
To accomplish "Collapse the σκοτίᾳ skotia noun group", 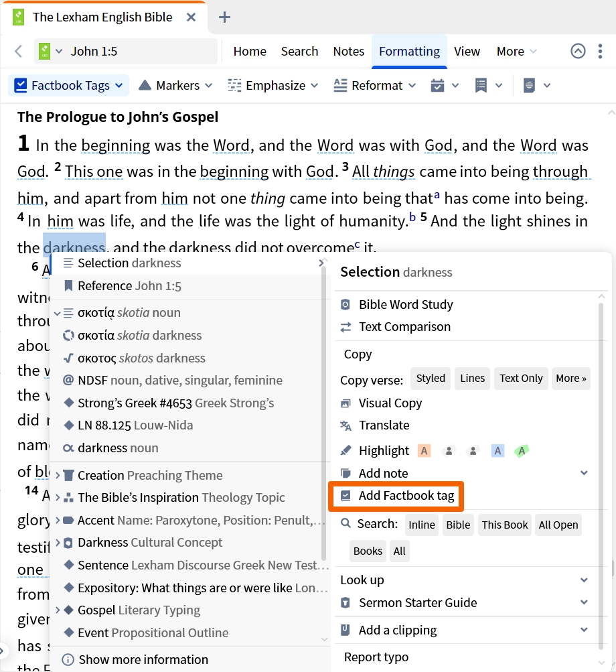I will pos(58,313).
